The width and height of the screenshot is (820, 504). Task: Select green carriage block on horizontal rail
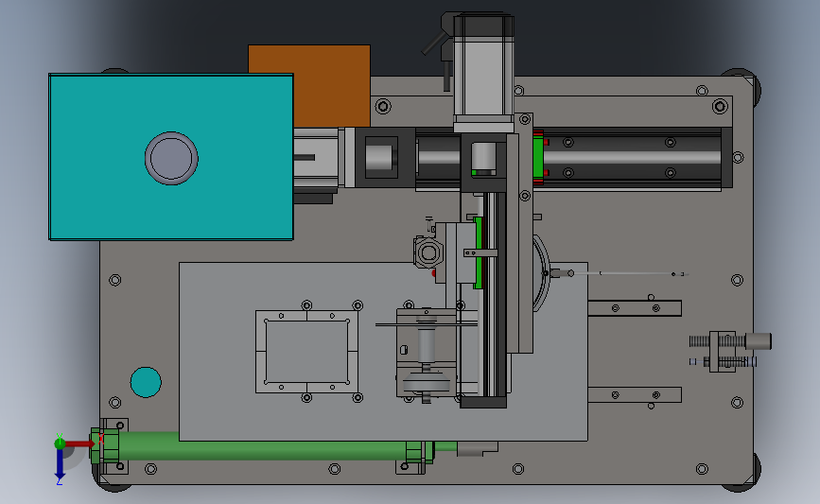538,157
